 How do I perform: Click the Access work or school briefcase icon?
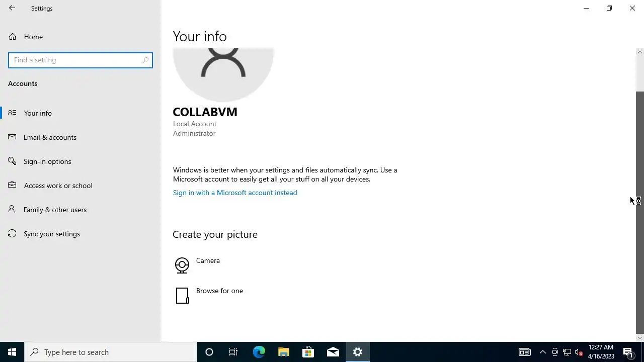point(13,185)
